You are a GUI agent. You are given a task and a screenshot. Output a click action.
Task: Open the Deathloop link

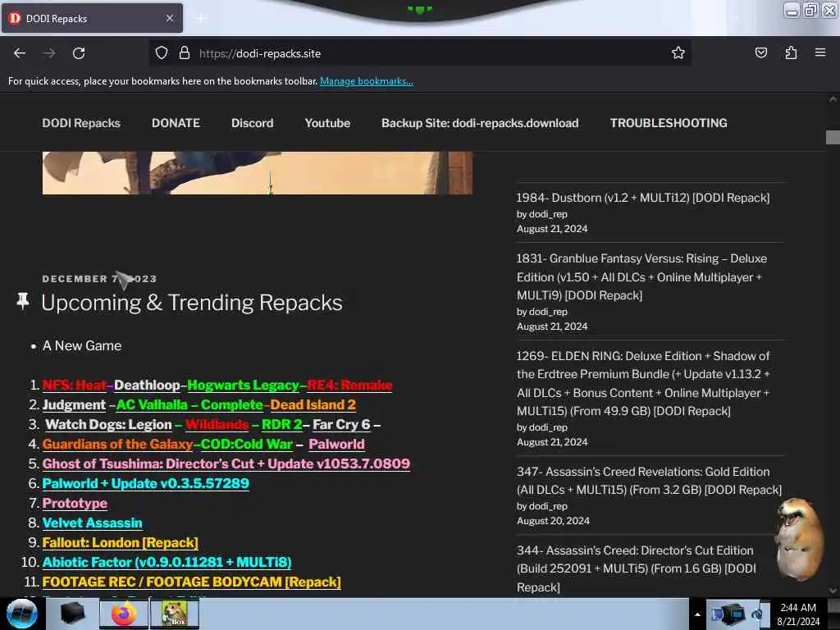[x=148, y=386]
